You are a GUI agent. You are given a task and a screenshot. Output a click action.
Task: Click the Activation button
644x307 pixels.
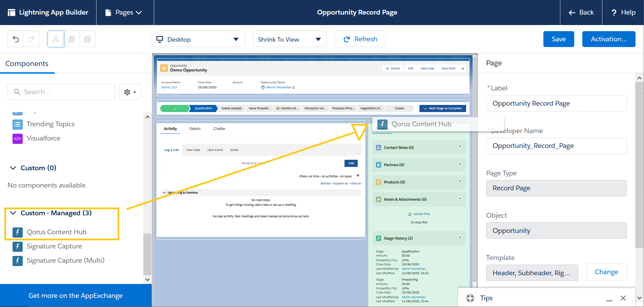point(608,39)
